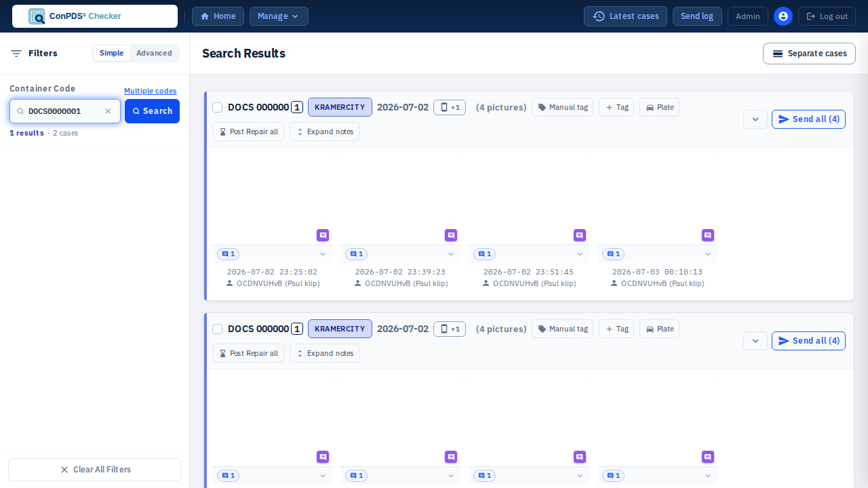Select the second DOCS 000000 case checkbox
This screenshot has height=488, width=868.
(x=218, y=329)
